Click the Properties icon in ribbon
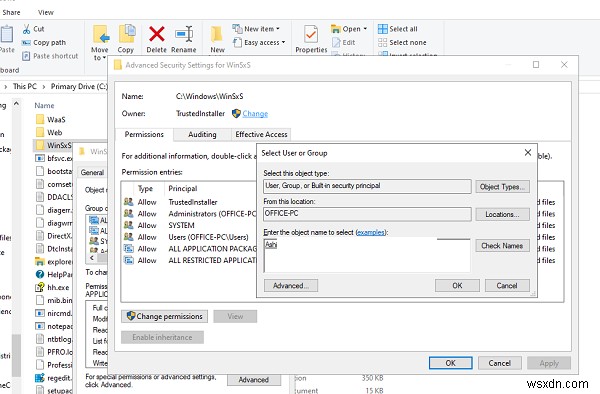 pyautogui.click(x=311, y=34)
